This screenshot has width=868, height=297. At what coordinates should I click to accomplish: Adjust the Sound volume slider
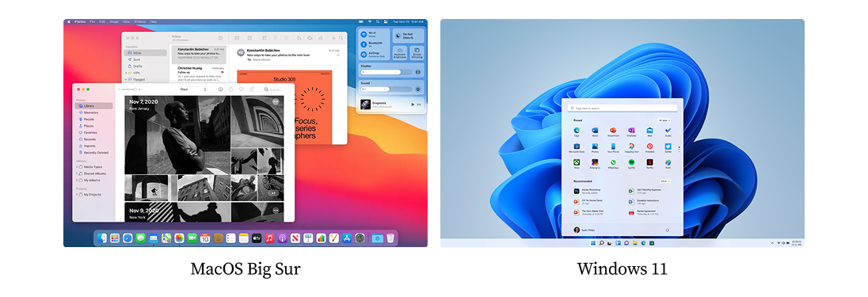[386, 89]
